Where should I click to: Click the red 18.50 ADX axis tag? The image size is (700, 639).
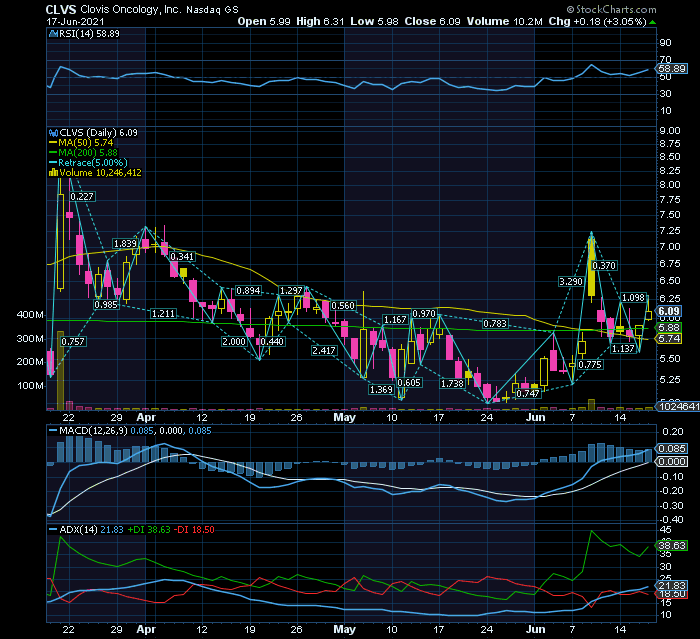672,594
